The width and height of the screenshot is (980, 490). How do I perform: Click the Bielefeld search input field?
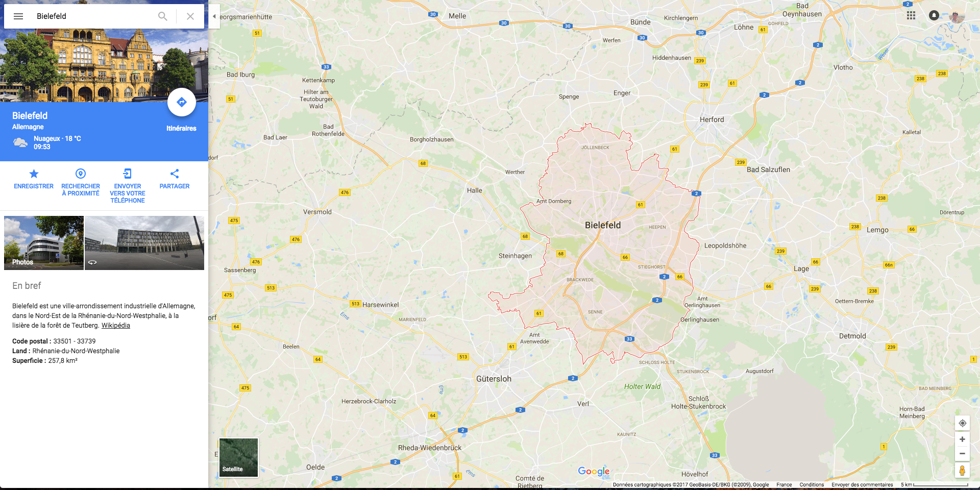92,16
